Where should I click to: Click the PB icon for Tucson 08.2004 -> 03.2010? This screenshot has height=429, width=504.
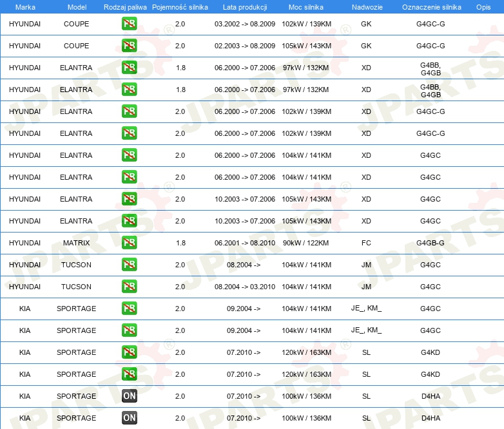129,287
